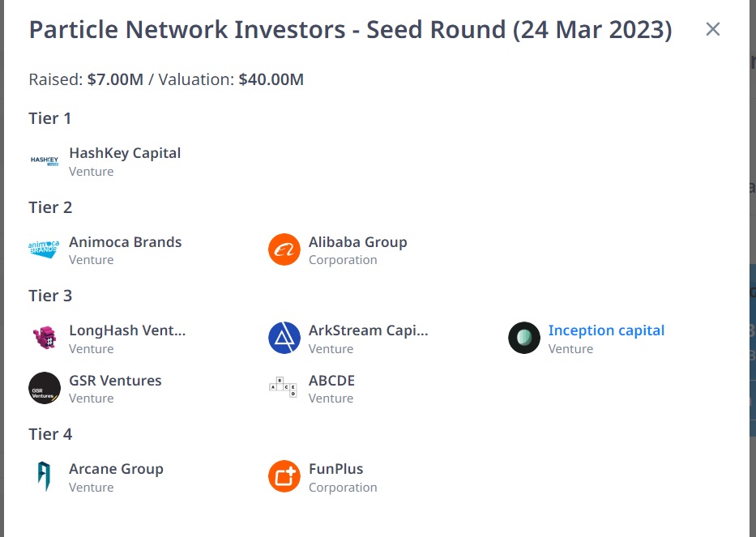The image size is (756, 537).
Task: Click the Arcane Group logo
Action: tap(45, 476)
